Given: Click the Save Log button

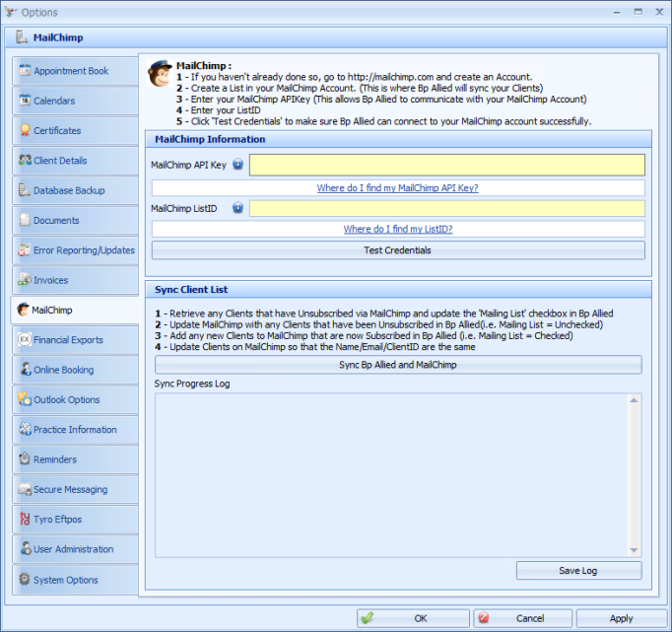Looking at the screenshot, I should (x=578, y=571).
